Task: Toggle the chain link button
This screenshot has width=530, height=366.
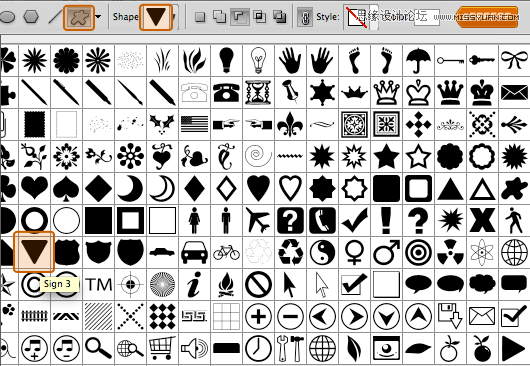Action: click(x=305, y=18)
